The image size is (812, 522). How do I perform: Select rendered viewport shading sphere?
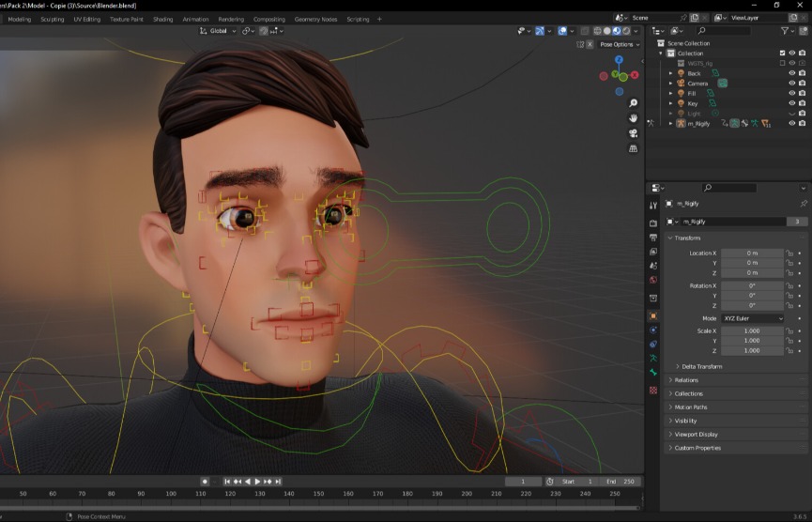[x=626, y=31]
